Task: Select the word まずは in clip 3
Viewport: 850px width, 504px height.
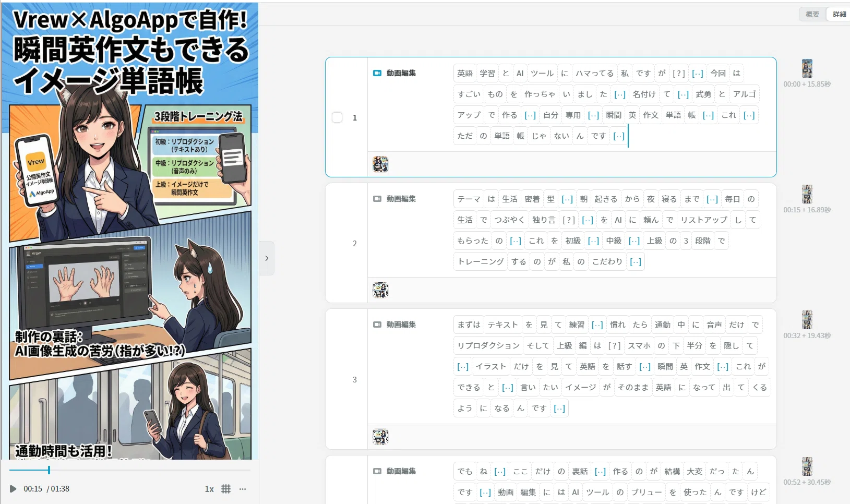Action: (x=469, y=325)
